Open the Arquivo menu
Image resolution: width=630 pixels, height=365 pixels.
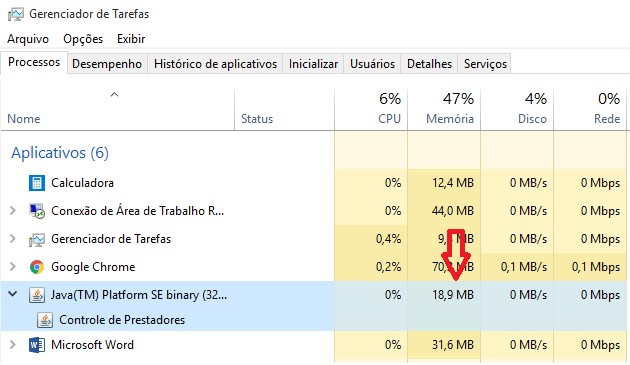pos(28,39)
